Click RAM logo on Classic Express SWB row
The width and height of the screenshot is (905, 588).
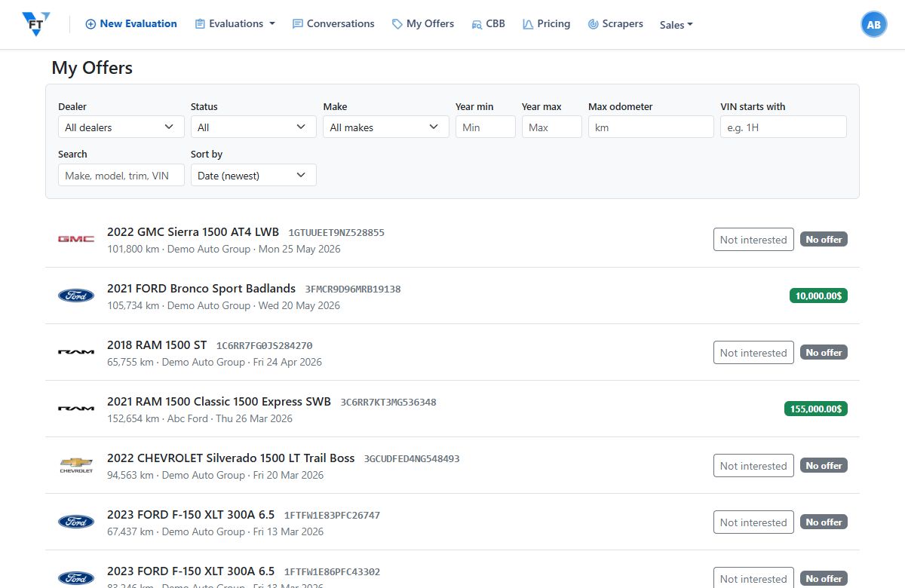pos(76,409)
